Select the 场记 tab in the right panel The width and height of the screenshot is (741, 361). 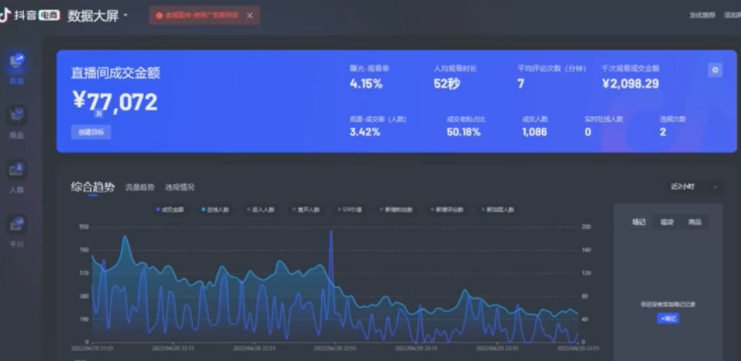[638, 222]
